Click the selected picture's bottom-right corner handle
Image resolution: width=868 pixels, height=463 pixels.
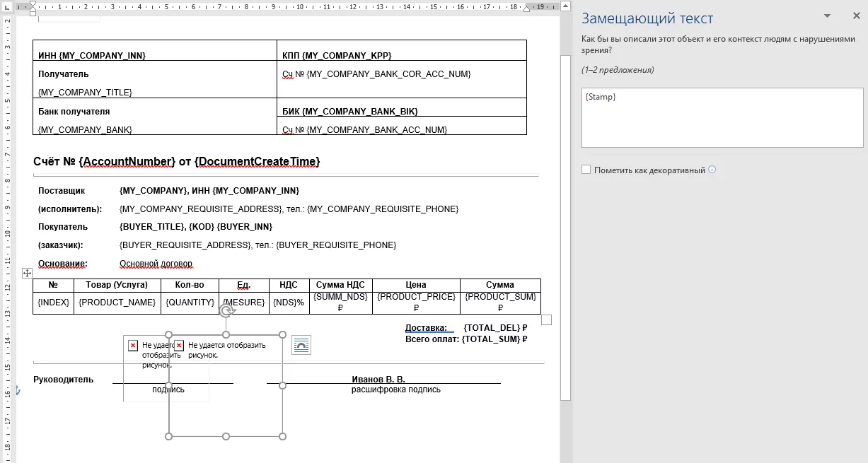click(282, 436)
